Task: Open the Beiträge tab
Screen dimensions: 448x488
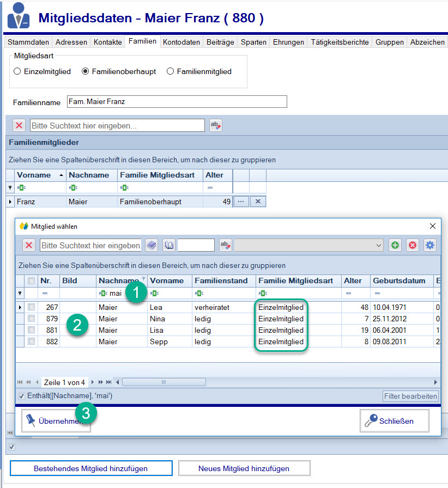Action: pyautogui.click(x=220, y=42)
